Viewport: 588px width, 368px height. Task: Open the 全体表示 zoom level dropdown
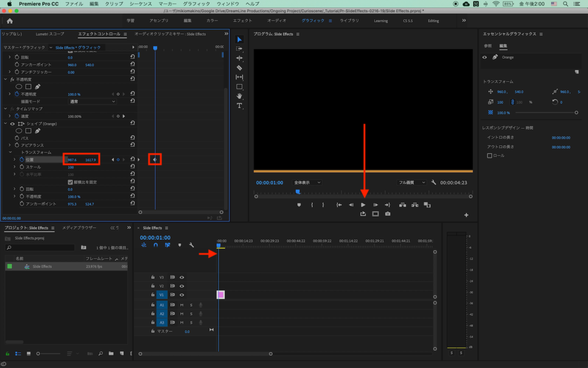(x=307, y=182)
